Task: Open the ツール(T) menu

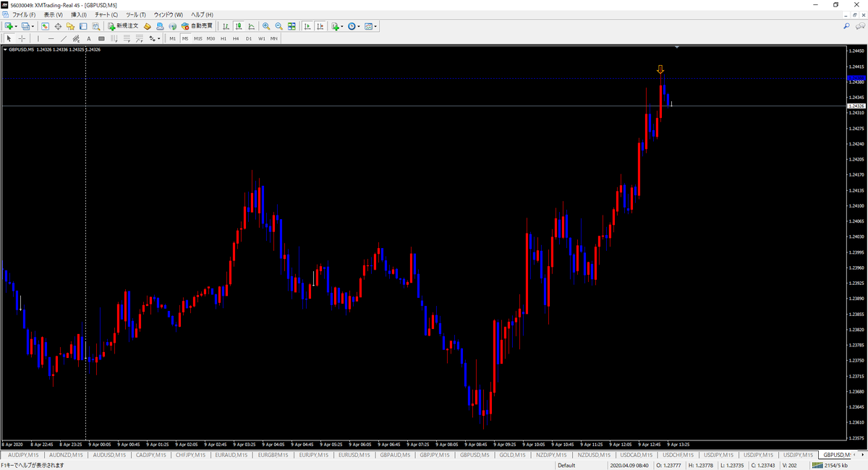Action: point(135,14)
